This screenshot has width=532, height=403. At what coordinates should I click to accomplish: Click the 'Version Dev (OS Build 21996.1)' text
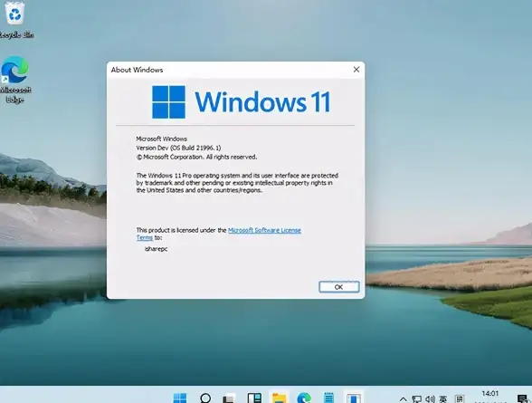pos(178,148)
